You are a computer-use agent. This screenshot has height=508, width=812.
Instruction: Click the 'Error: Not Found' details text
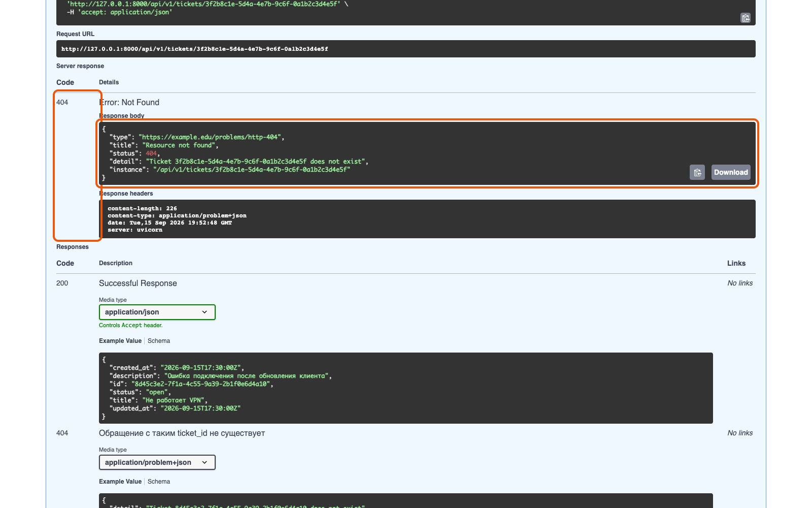tap(129, 102)
